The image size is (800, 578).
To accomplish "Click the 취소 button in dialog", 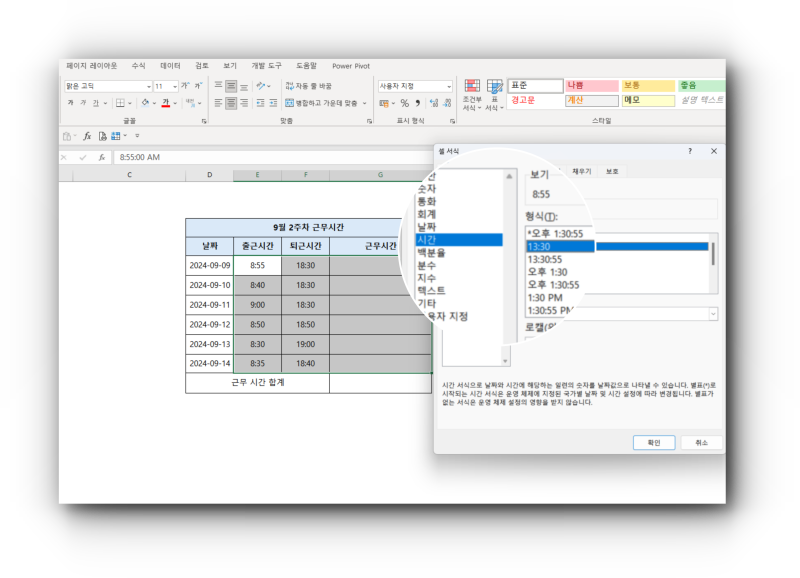I will [x=701, y=442].
